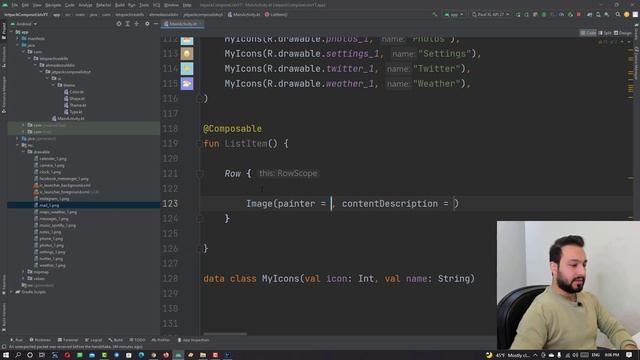
Task: Click the Search Everywhere magnifier icon
Action: point(618,14)
